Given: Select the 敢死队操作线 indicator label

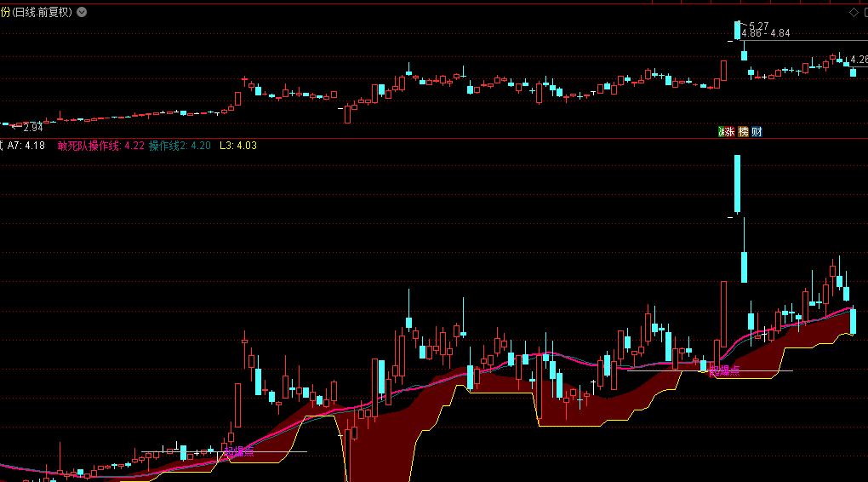Looking at the screenshot, I should (89, 146).
